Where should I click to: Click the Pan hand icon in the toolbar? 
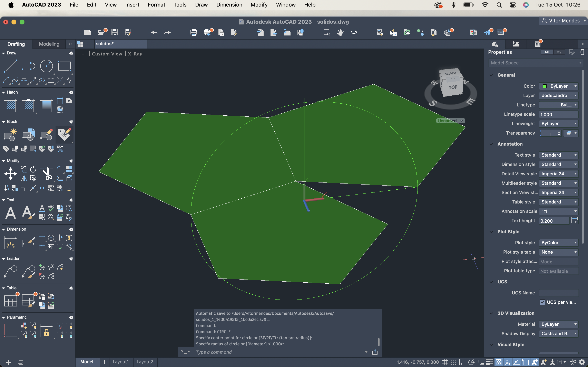[x=340, y=32]
